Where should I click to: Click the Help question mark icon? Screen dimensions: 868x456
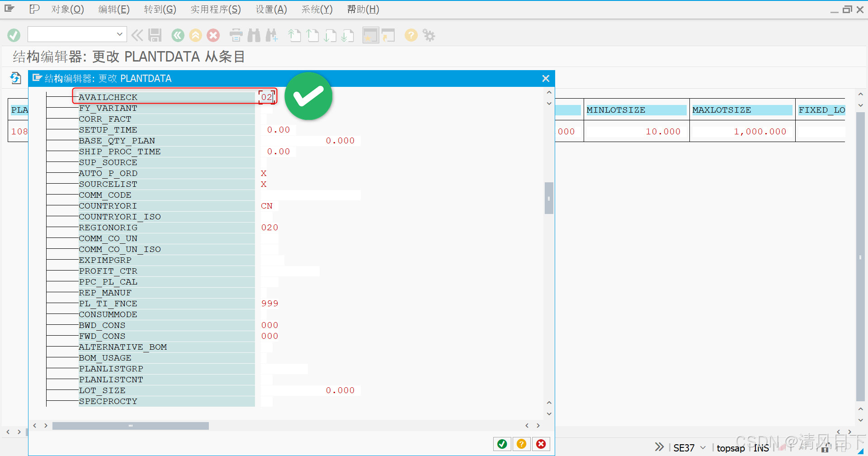tap(411, 35)
